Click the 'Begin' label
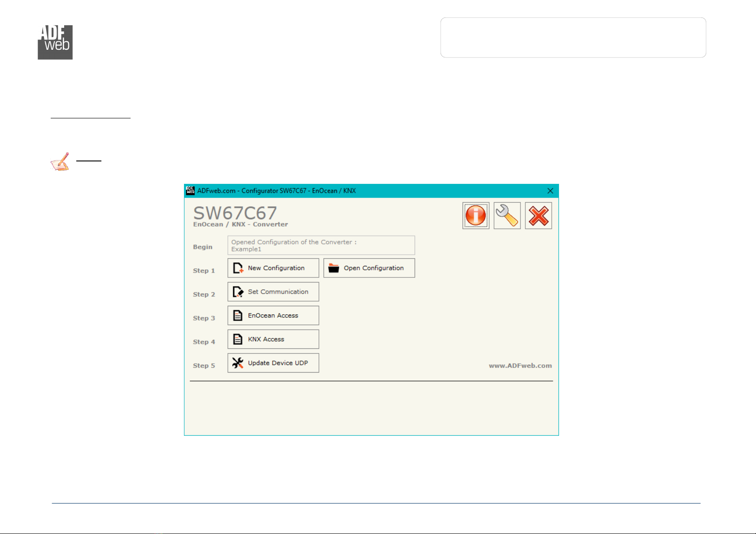Image resolution: width=756 pixels, height=534 pixels. point(203,247)
